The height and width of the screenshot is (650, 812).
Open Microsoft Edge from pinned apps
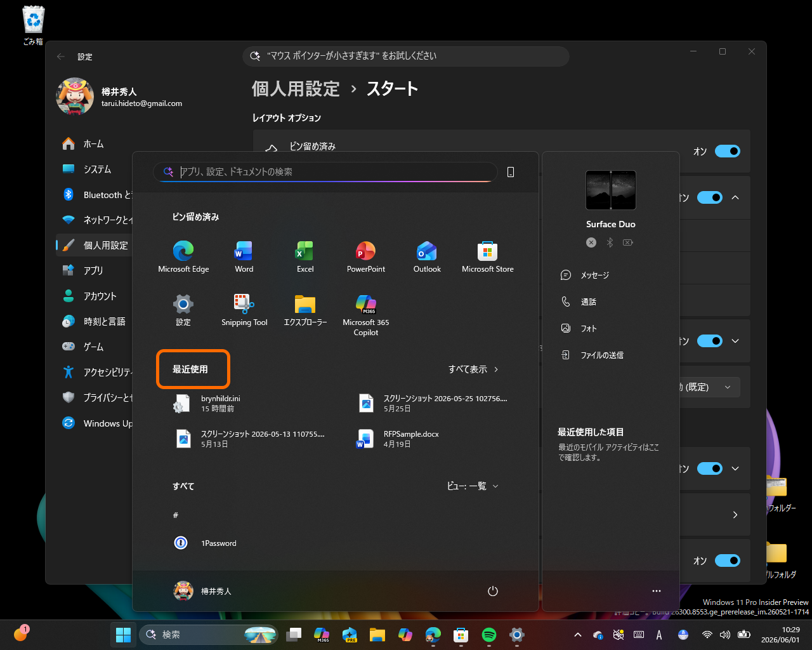pos(183,256)
